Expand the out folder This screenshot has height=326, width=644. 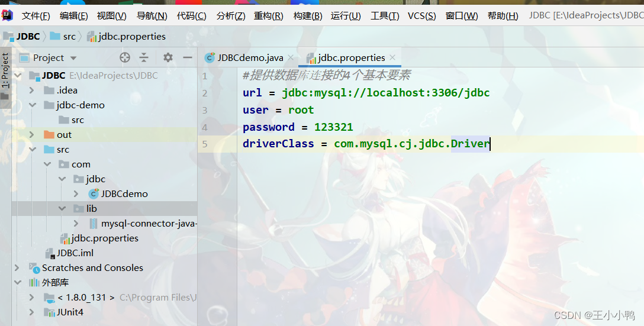coord(32,135)
